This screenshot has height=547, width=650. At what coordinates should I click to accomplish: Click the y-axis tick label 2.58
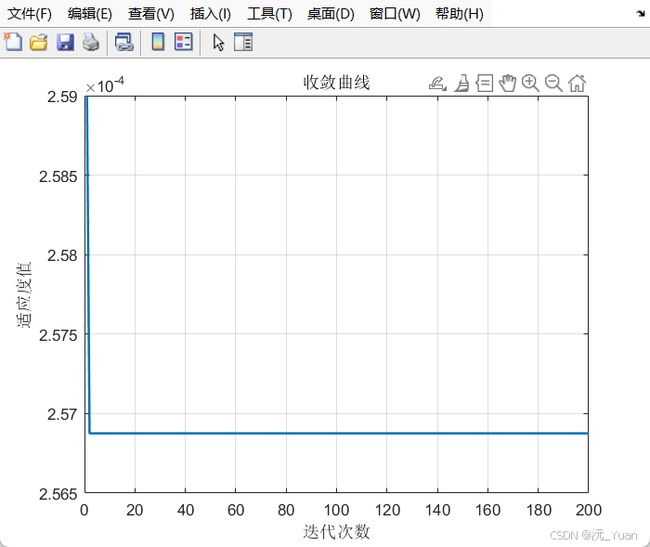(62, 256)
